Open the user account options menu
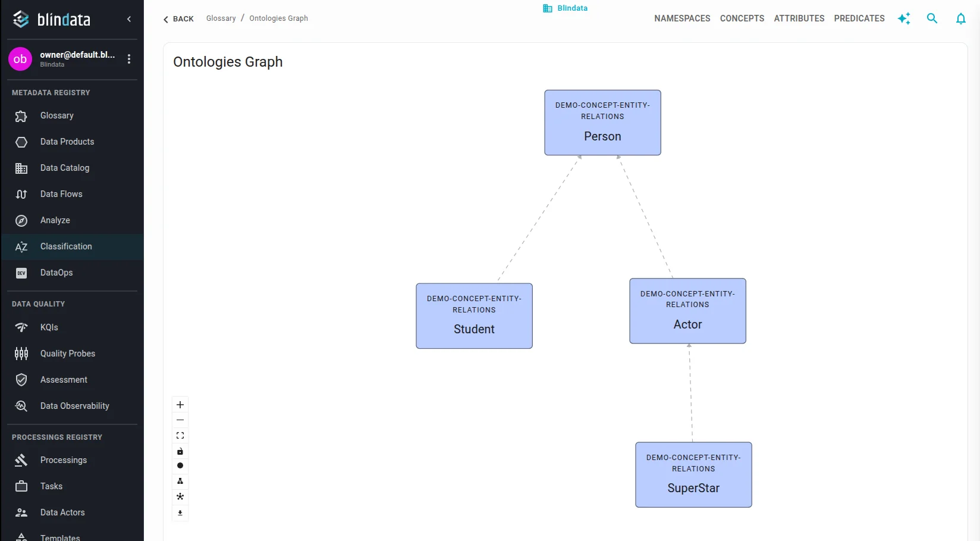This screenshot has width=980, height=541. (129, 59)
